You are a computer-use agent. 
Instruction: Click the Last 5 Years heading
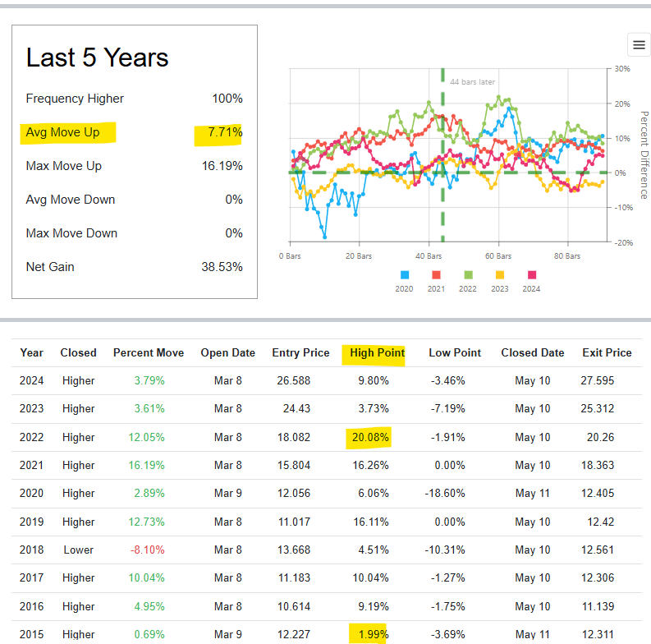point(97,57)
